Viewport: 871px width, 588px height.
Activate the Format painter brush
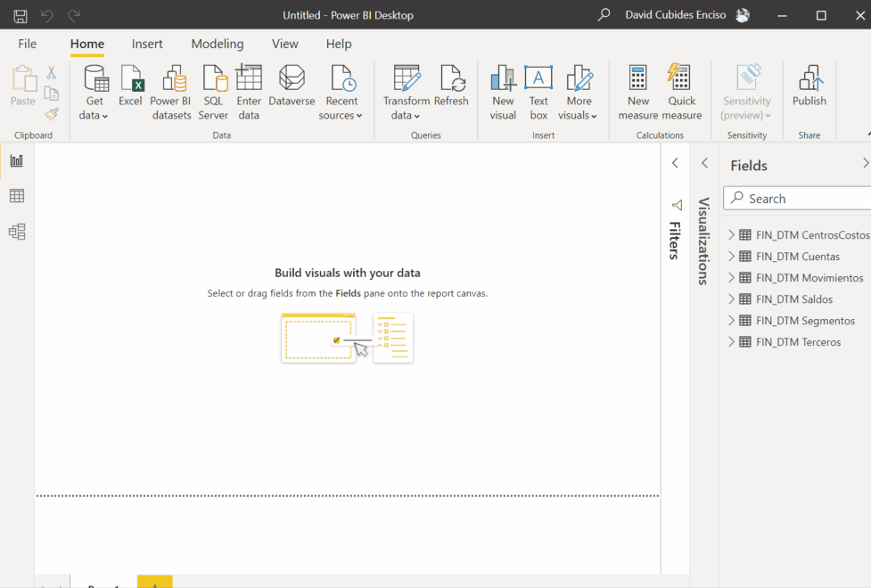click(52, 114)
